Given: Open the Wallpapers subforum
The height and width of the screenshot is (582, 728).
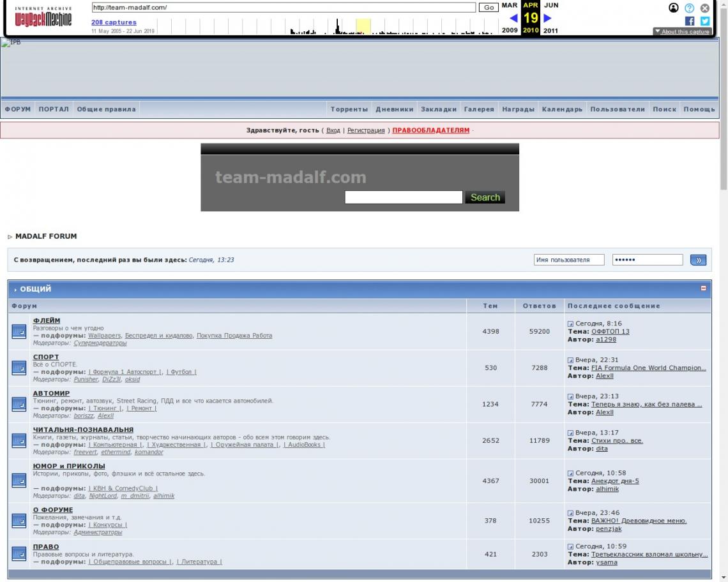Looking at the screenshot, I should pyautogui.click(x=104, y=336).
